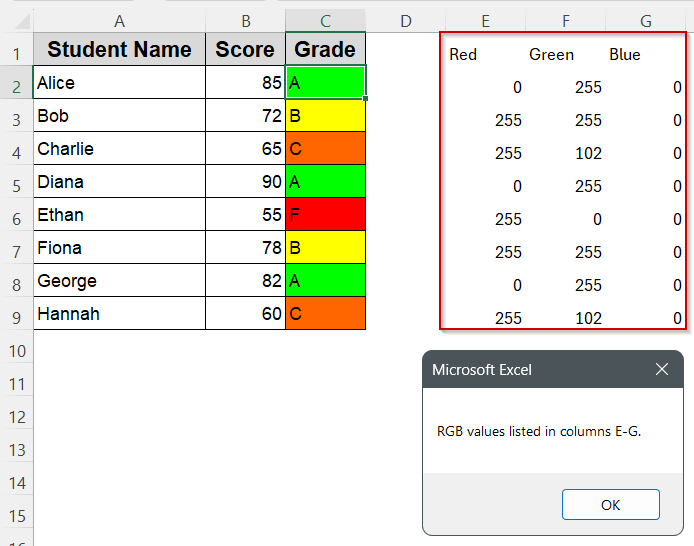
Task: Select the cell containing Charlie
Action: tap(120, 148)
